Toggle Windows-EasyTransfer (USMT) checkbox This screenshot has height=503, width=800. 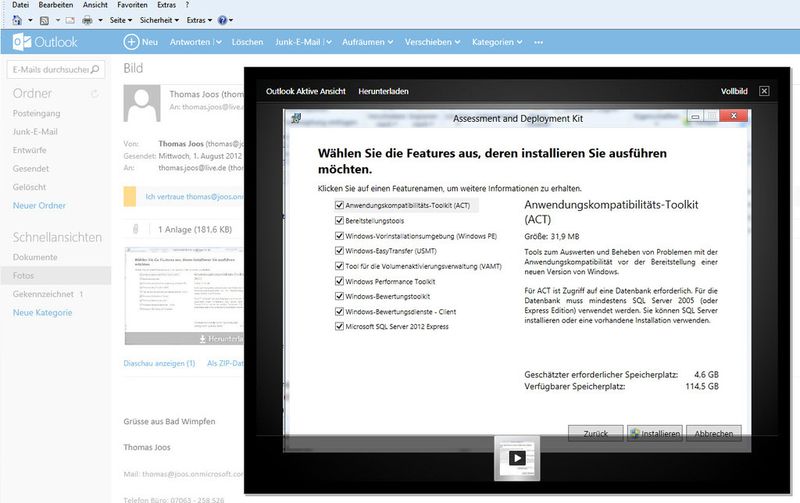coord(339,250)
